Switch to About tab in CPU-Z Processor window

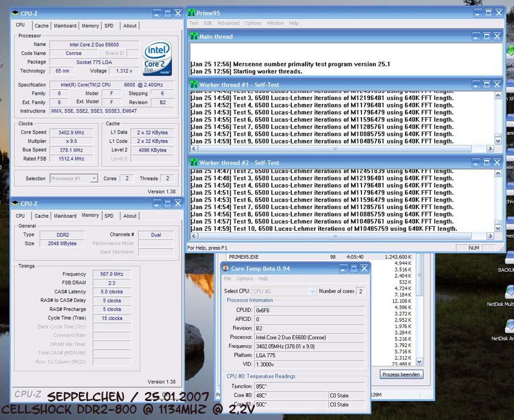tap(130, 26)
